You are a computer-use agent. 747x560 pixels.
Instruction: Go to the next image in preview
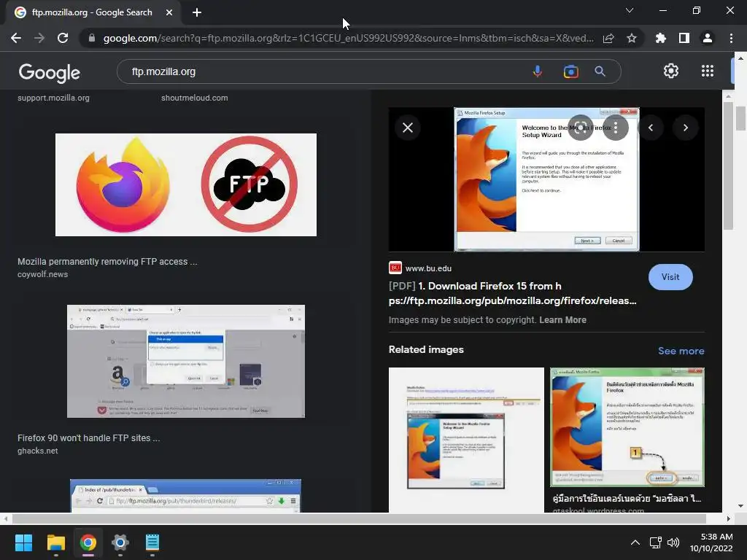[686, 128]
